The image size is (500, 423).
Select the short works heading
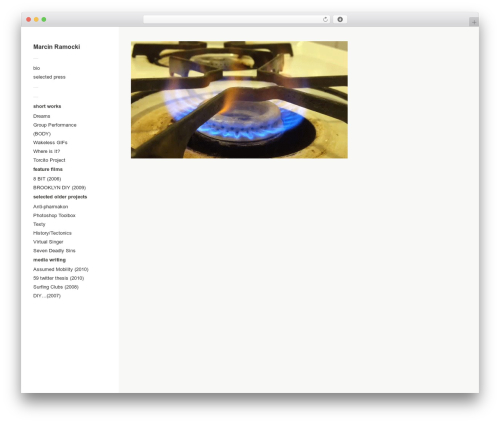[x=47, y=106]
